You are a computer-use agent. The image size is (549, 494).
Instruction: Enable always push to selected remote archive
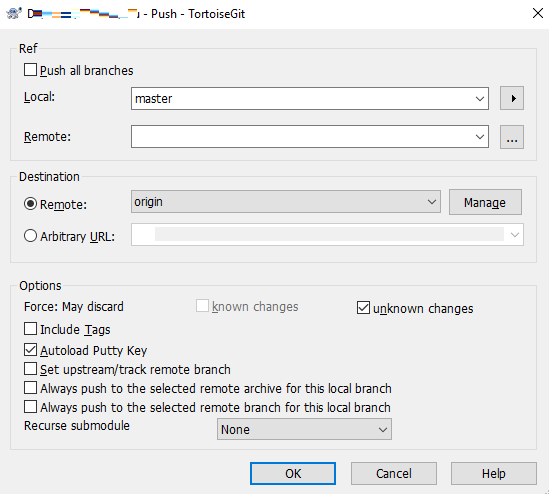tap(30, 388)
